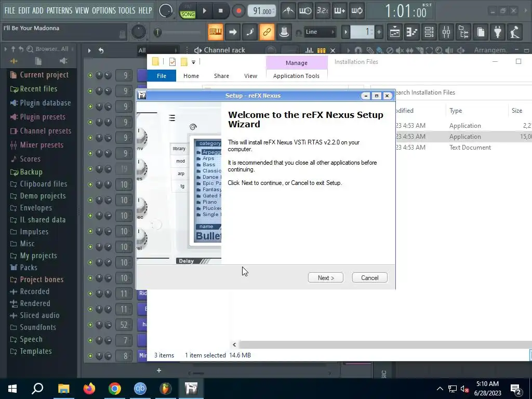Click Cancel in the reFX Nexus setup
The image size is (532, 399).
point(369,277)
